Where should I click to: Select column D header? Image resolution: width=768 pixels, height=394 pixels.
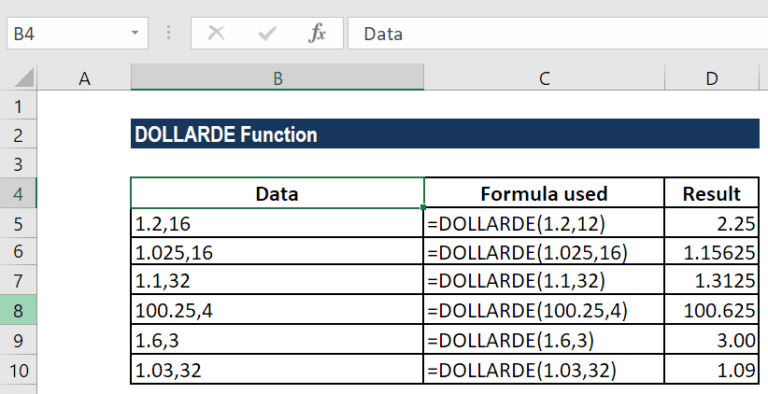click(x=712, y=78)
